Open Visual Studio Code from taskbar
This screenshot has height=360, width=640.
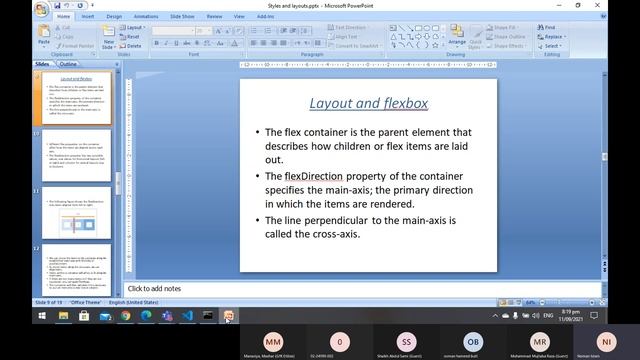point(187,316)
